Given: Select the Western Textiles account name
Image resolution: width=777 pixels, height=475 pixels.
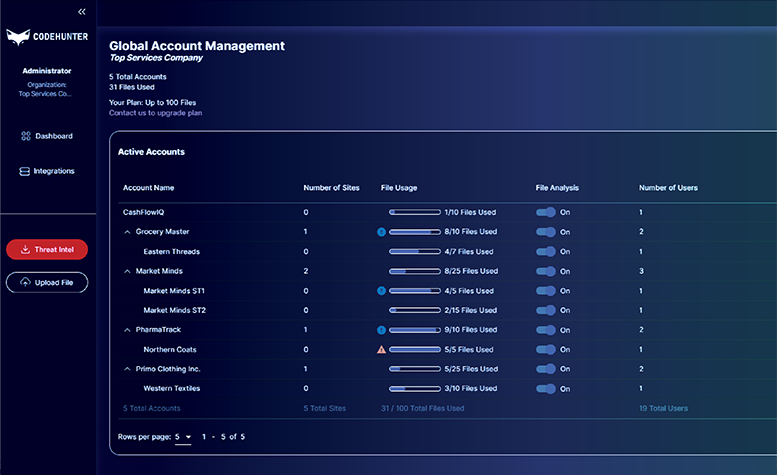Looking at the screenshot, I should coord(171,388).
